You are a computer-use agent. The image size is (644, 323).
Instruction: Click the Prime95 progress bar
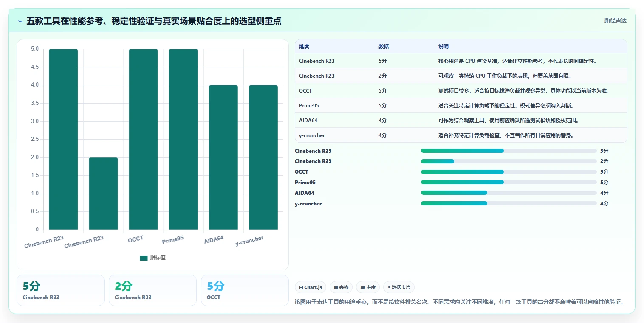(x=509, y=183)
